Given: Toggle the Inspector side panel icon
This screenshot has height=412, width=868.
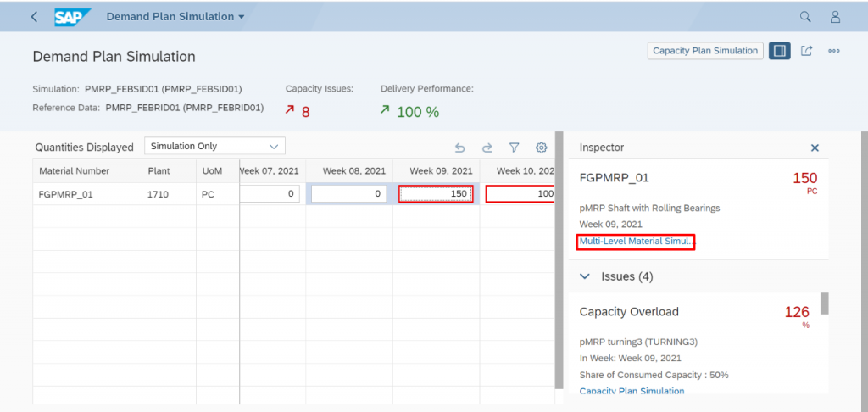Looking at the screenshot, I should [x=780, y=50].
